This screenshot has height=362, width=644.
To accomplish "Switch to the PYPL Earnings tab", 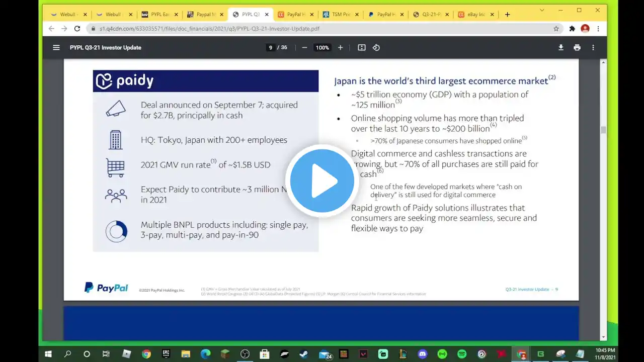I will 158,15.
